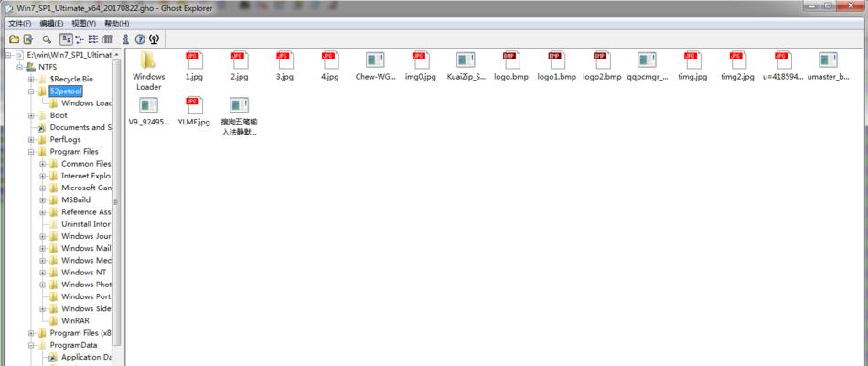
Task: Select the Chew-WG executable icon
Action: click(375, 59)
